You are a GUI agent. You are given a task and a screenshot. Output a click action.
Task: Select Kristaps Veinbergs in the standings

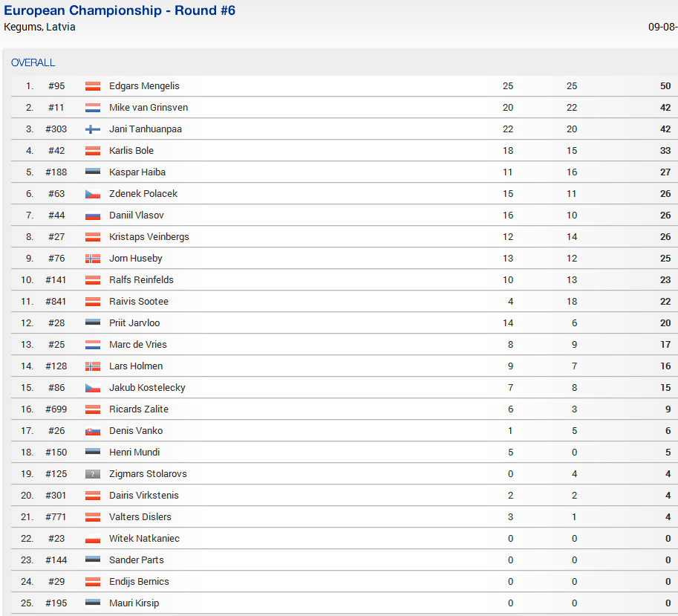[x=149, y=237]
